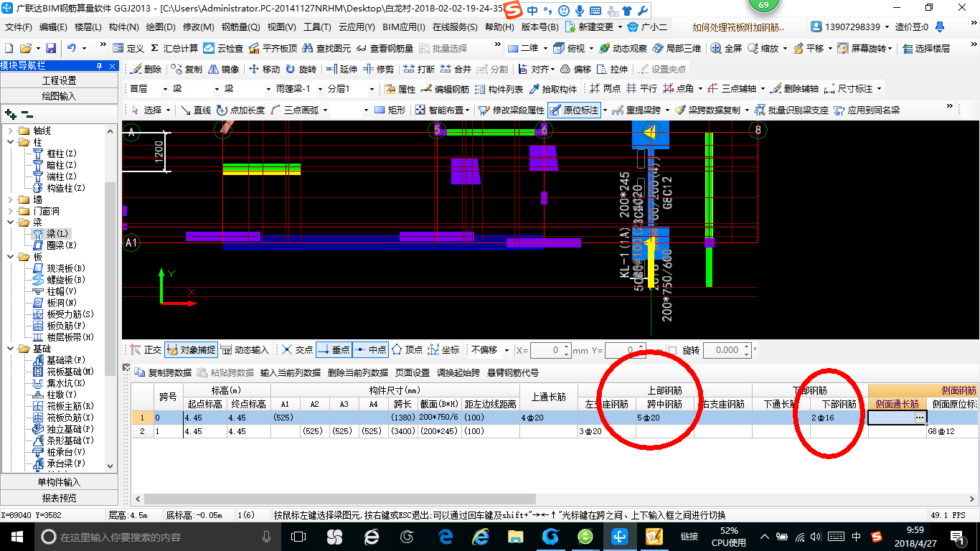The image size is (980, 551).
Task: Open 属性 properties panel
Action: click(x=400, y=89)
